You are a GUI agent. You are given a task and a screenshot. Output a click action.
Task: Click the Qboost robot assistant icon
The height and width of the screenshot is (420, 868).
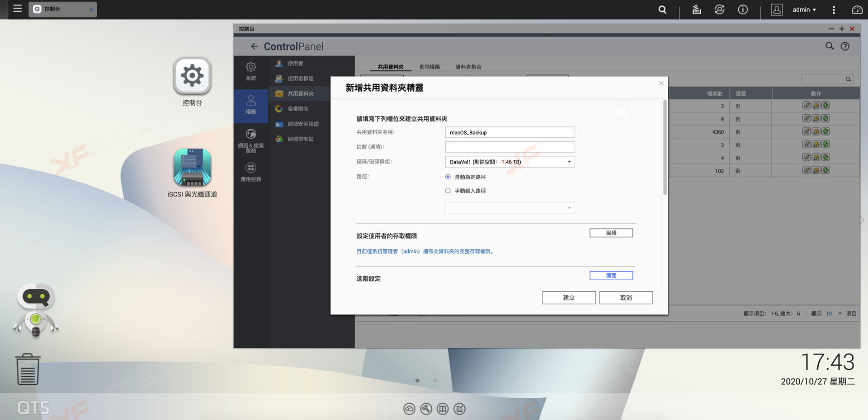(36, 311)
